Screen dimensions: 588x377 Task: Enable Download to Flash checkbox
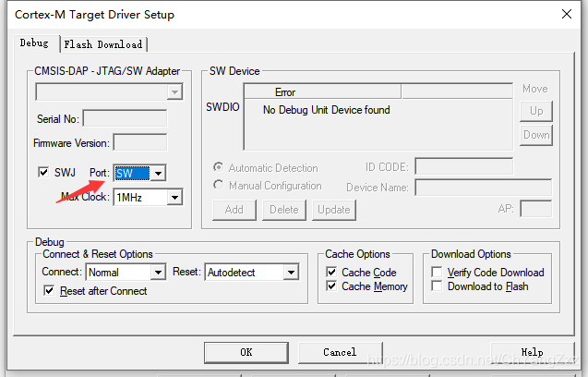(x=437, y=286)
